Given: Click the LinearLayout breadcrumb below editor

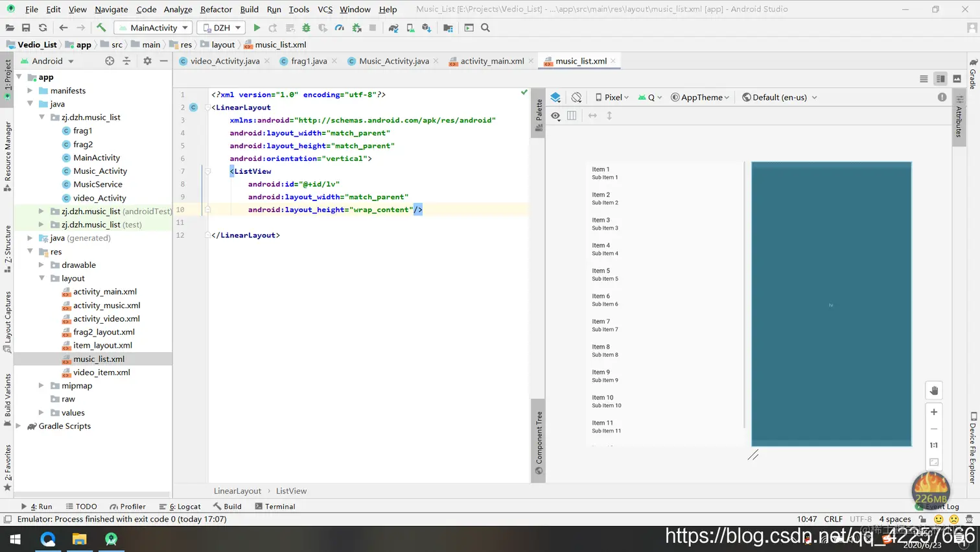Looking at the screenshot, I should [x=237, y=491].
